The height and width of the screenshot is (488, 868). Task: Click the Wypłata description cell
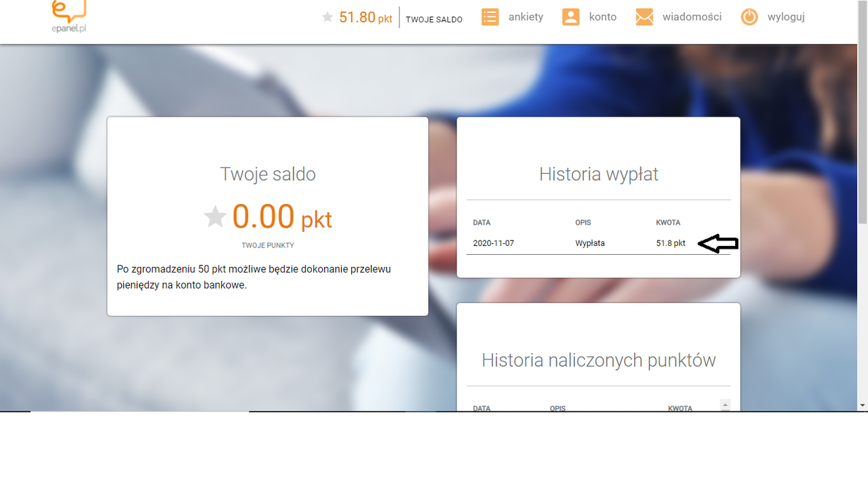pyautogui.click(x=590, y=243)
